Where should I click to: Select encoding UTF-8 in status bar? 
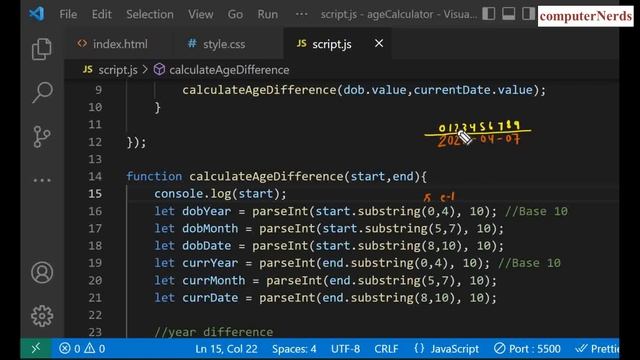pos(345,349)
